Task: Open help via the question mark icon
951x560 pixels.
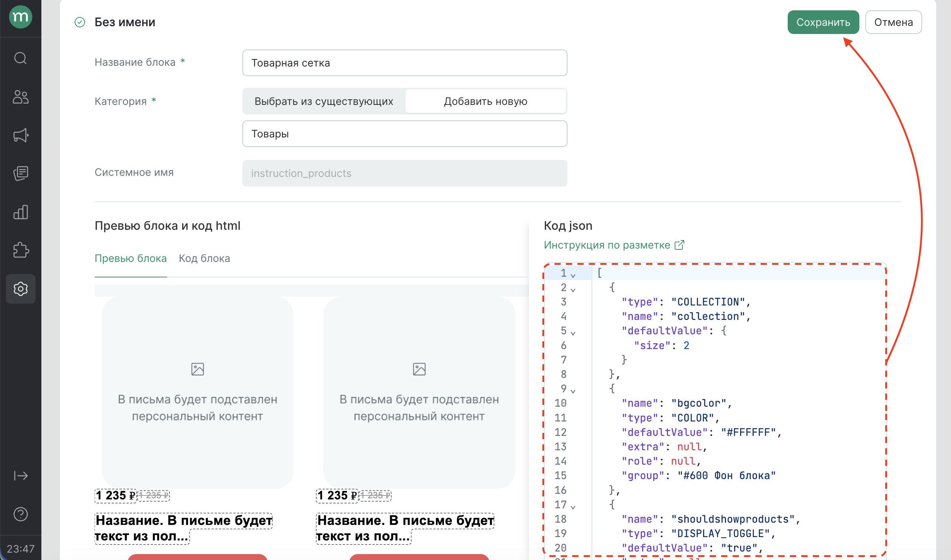Action: [20, 514]
